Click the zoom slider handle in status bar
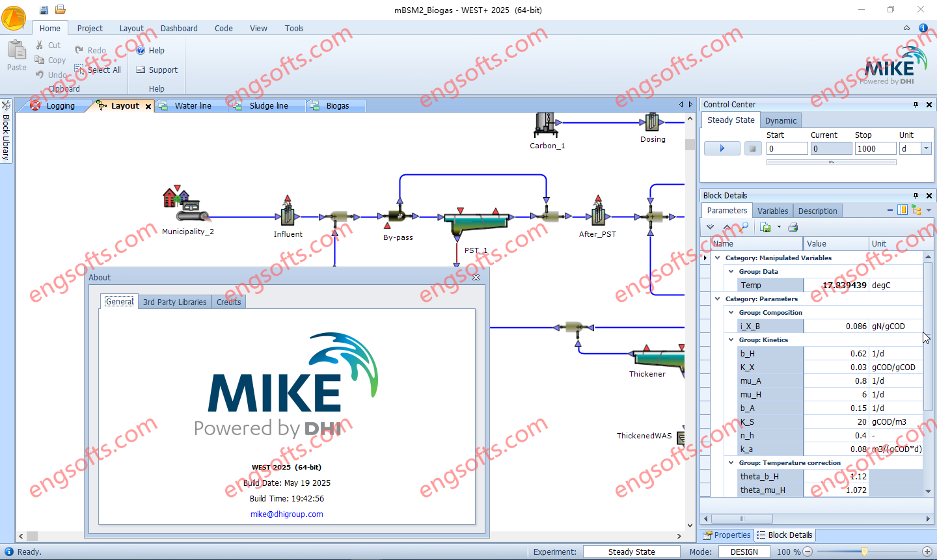Image resolution: width=937 pixels, height=560 pixels. click(x=864, y=552)
